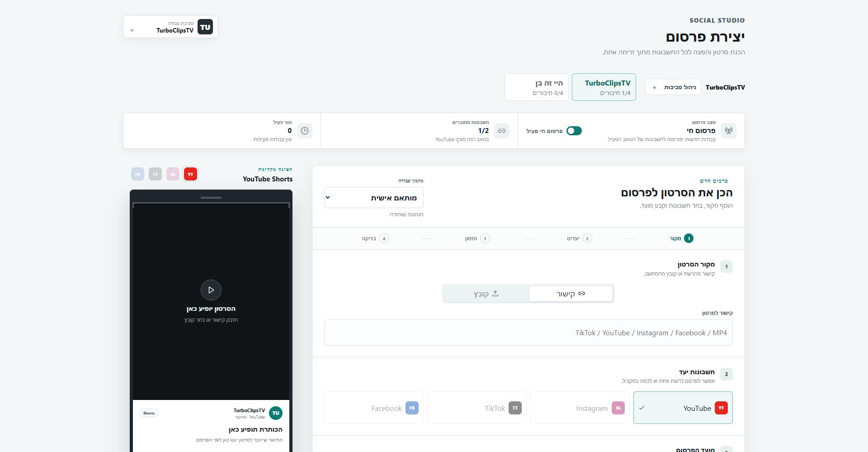Toggle the YouTube target account card
Viewport: 868px width, 452px height.
683,408
